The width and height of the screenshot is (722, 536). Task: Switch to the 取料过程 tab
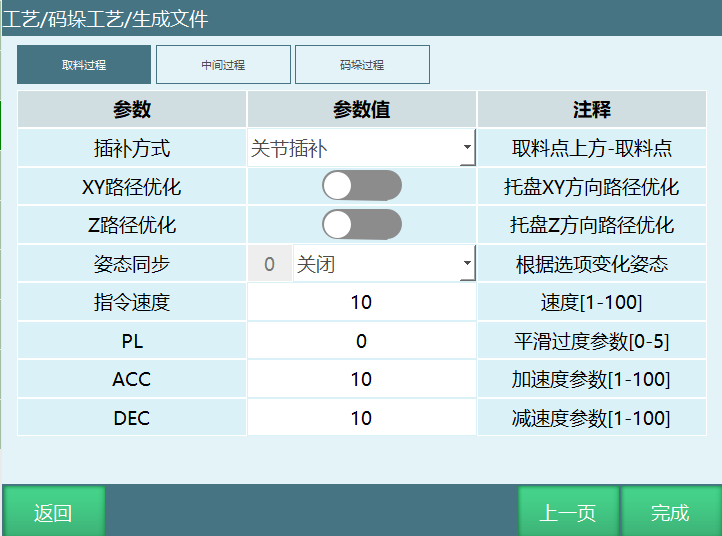(x=84, y=65)
